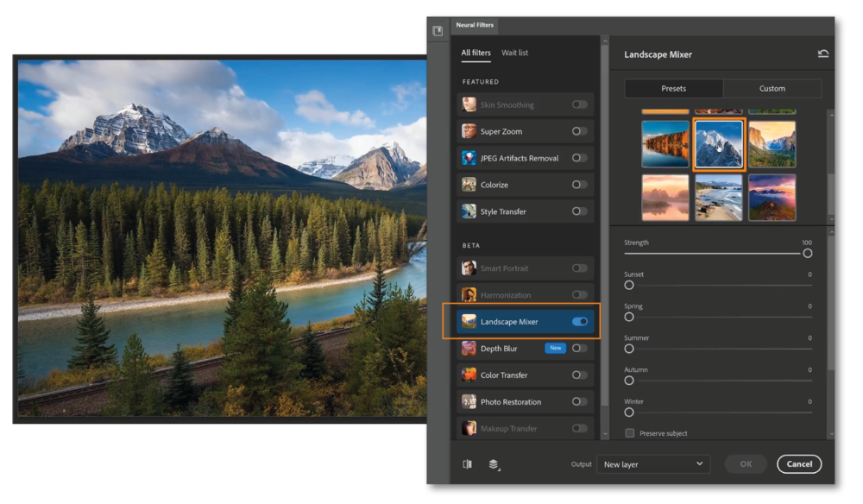This screenshot has width=863, height=504.
Task: Open the Wait list tab
Action: [514, 53]
